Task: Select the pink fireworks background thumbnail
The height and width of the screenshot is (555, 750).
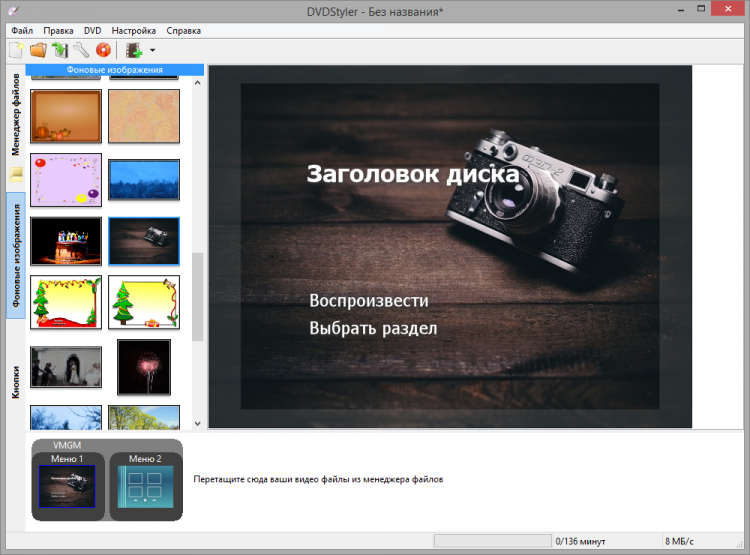Action: (x=144, y=367)
